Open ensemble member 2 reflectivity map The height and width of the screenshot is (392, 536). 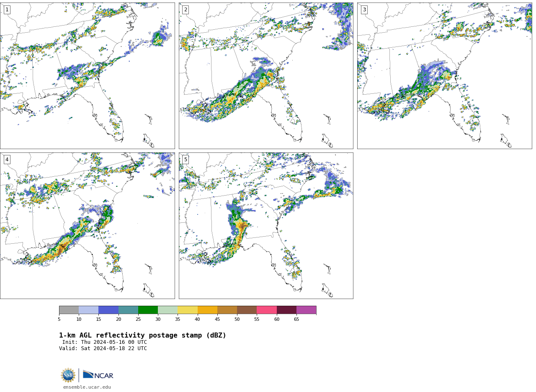tap(266, 76)
